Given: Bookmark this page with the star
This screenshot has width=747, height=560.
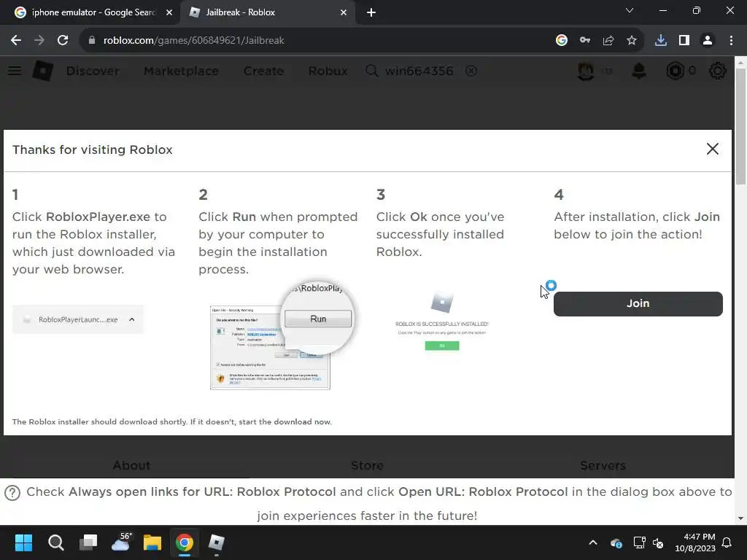Looking at the screenshot, I should pyautogui.click(x=632, y=41).
